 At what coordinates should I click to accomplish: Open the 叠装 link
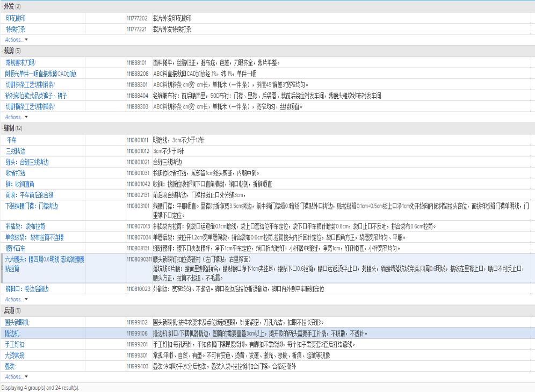point(10,366)
